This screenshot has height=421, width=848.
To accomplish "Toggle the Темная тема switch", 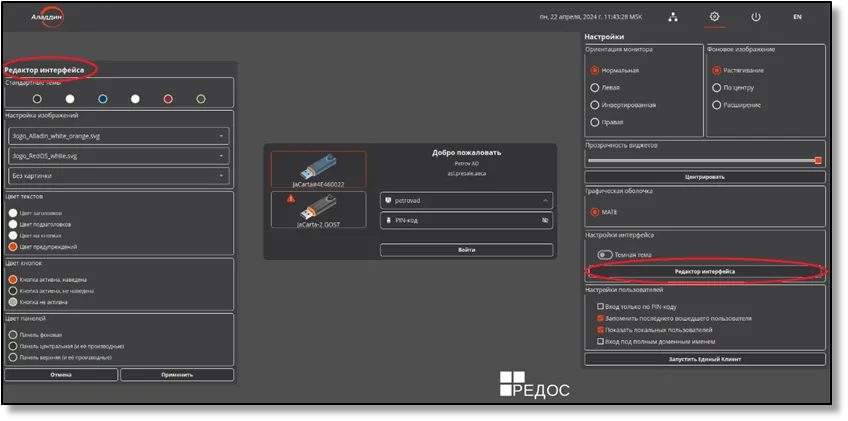I will (x=605, y=254).
